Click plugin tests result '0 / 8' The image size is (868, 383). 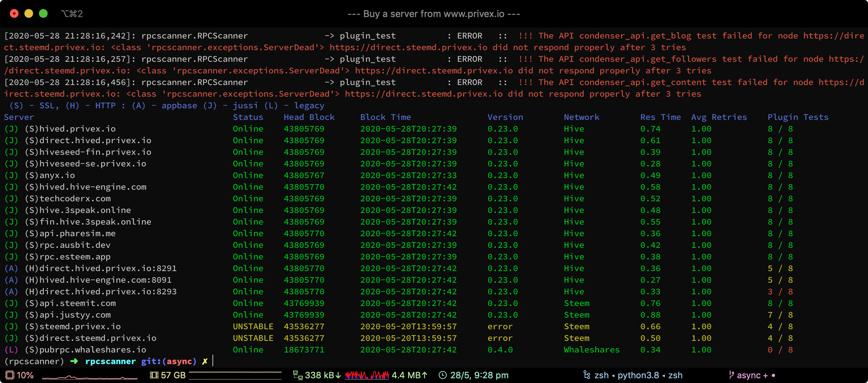click(780, 350)
